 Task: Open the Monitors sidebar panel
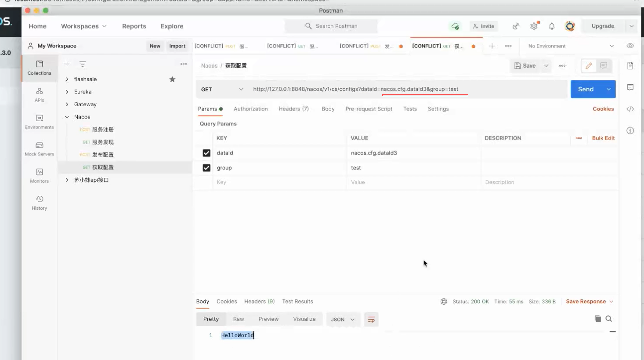(x=40, y=176)
